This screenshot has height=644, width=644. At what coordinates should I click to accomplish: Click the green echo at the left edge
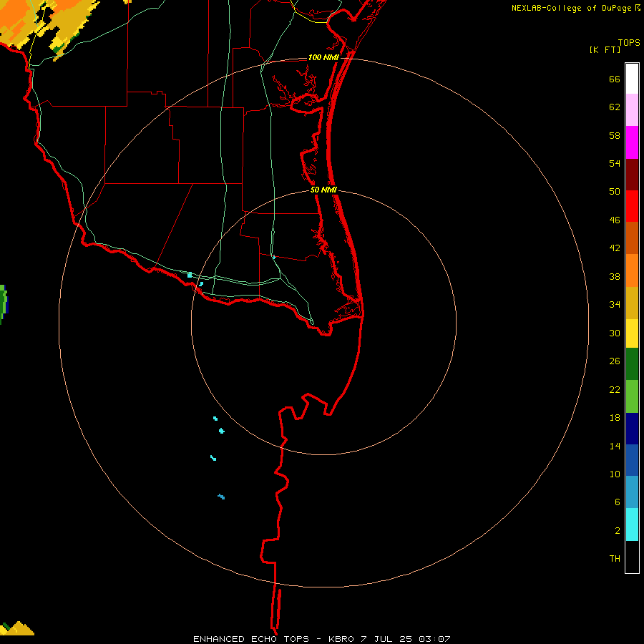[x=4, y=304]
